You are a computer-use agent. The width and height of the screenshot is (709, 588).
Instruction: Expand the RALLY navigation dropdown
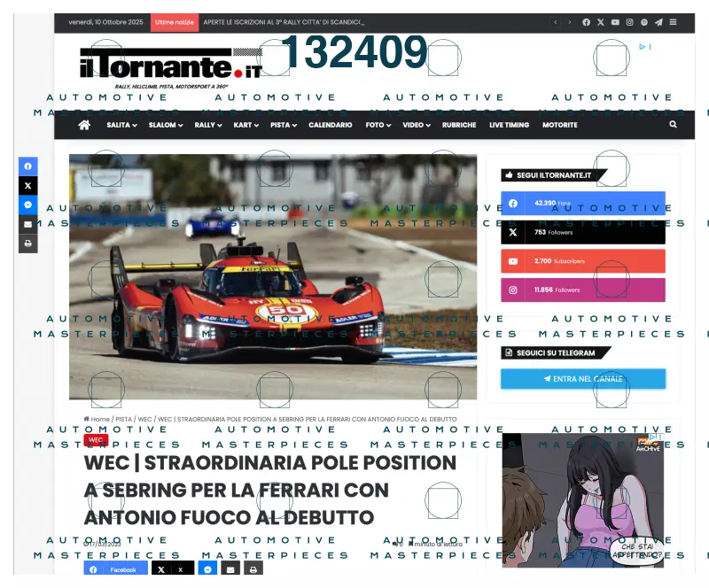206,125
